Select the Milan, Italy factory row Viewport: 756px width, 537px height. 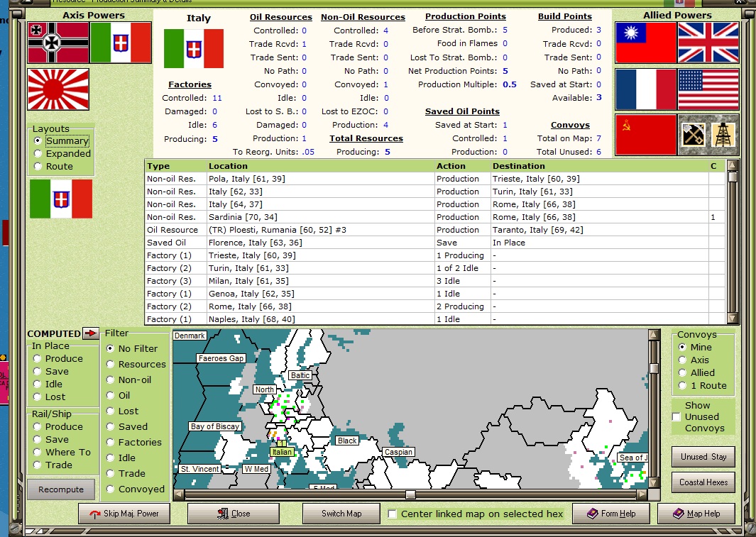[434, 281]
